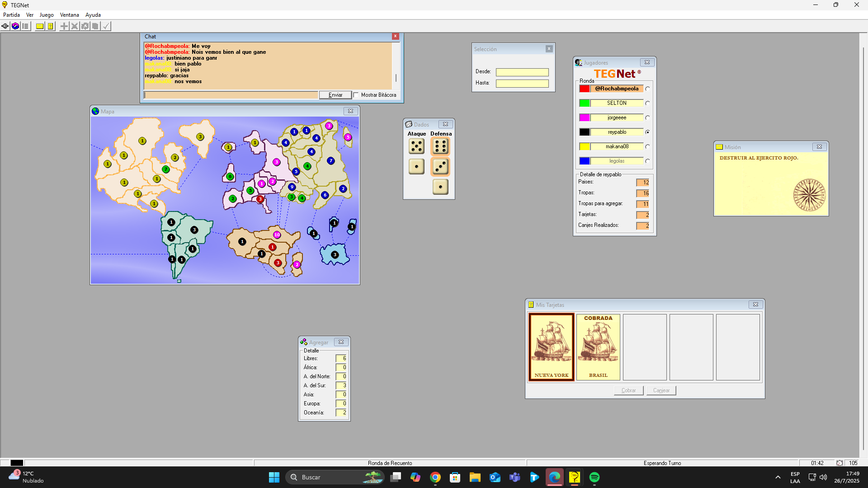Viewport: 868px width, 488px height.
Task: Click the checkmark end-turn toolbar icon
Action: (x=106, y=26)
